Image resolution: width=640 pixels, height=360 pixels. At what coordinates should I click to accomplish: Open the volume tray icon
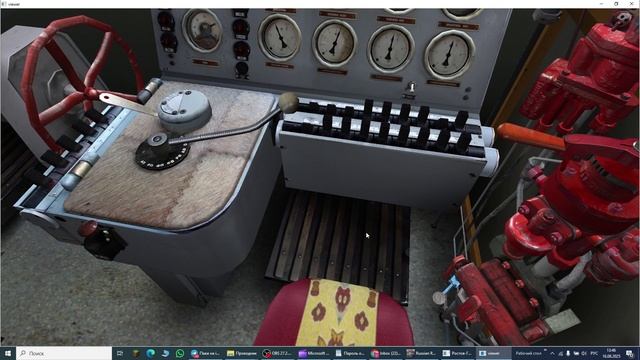[x=584, y=353]
